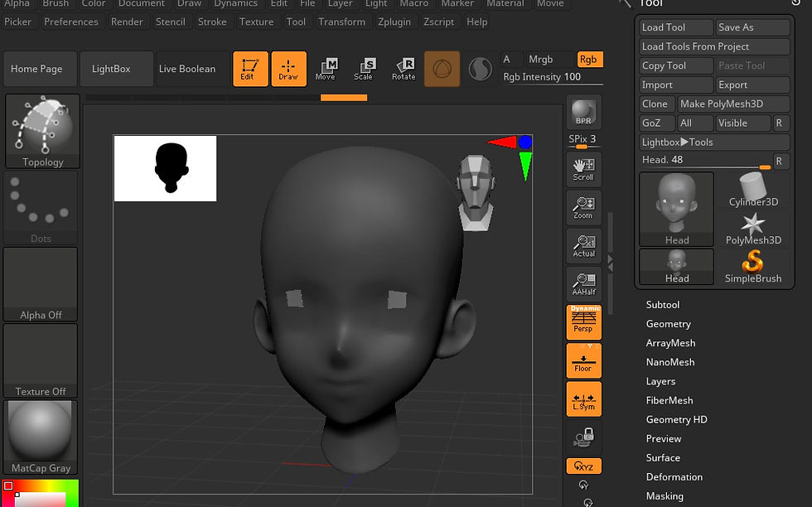This screenshot has width=812, height=507.
Task: Toggle the Floor grid
Action: pos(583,360)
